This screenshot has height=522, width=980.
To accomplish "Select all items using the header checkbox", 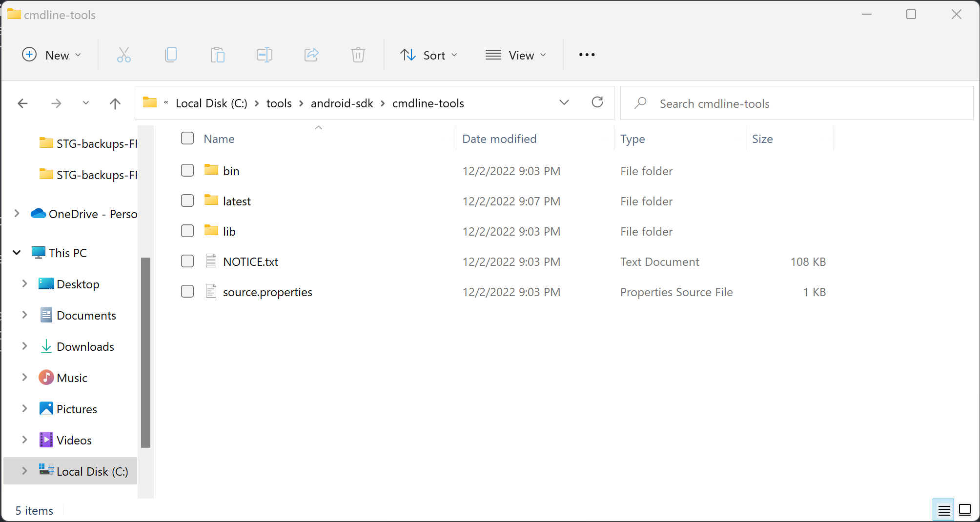I will (x=187, y=138).
